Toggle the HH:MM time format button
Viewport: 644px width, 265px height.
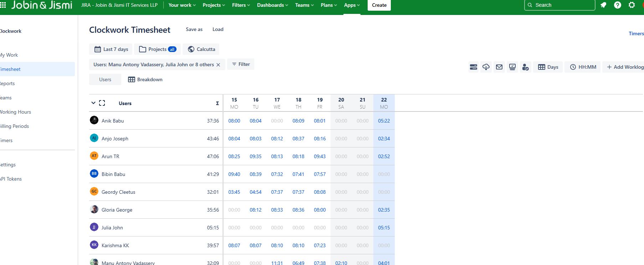pos(583,67)
